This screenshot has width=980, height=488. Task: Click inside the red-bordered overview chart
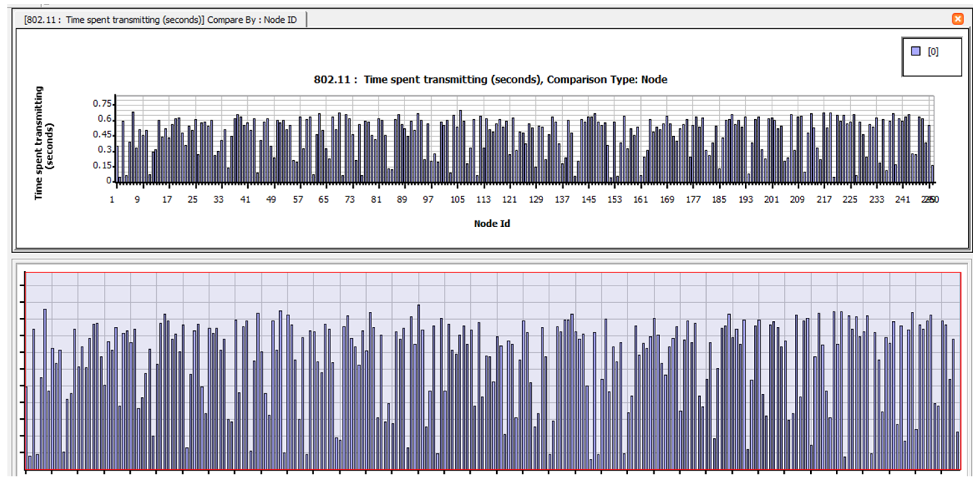(x=492, y=371)
